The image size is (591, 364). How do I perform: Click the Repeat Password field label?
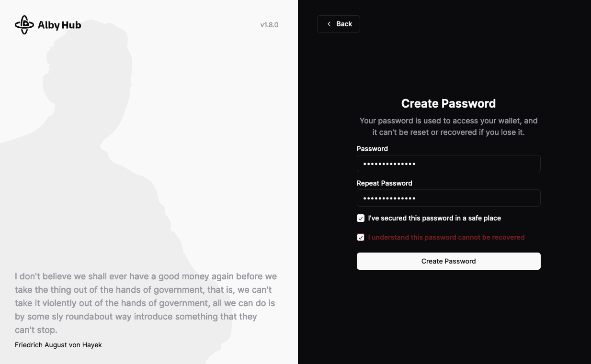384,183
